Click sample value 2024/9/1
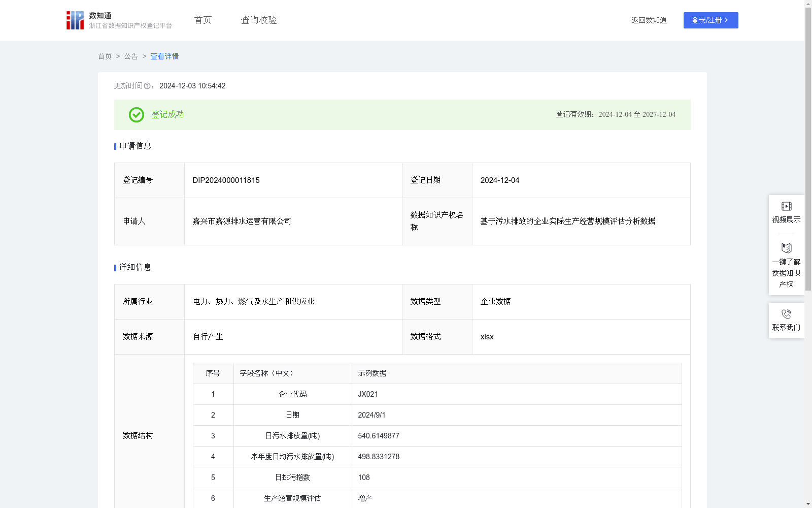 (371, 415)
